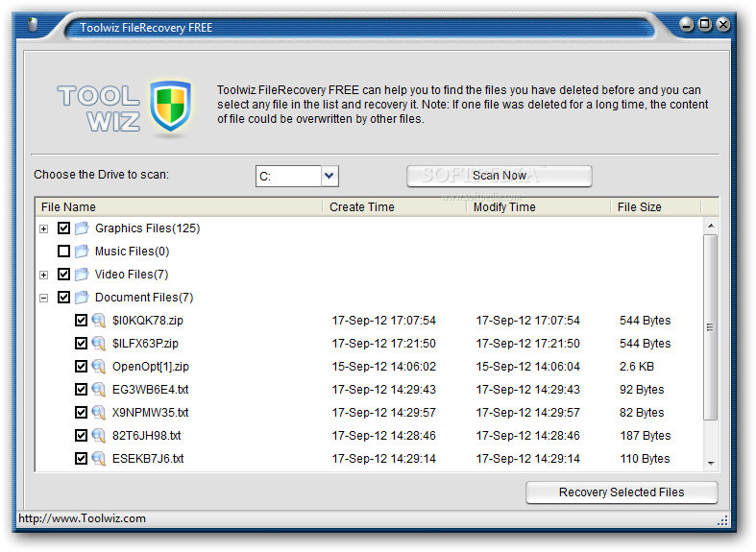Expand the Video Files tree node

[x=44, y=275]
